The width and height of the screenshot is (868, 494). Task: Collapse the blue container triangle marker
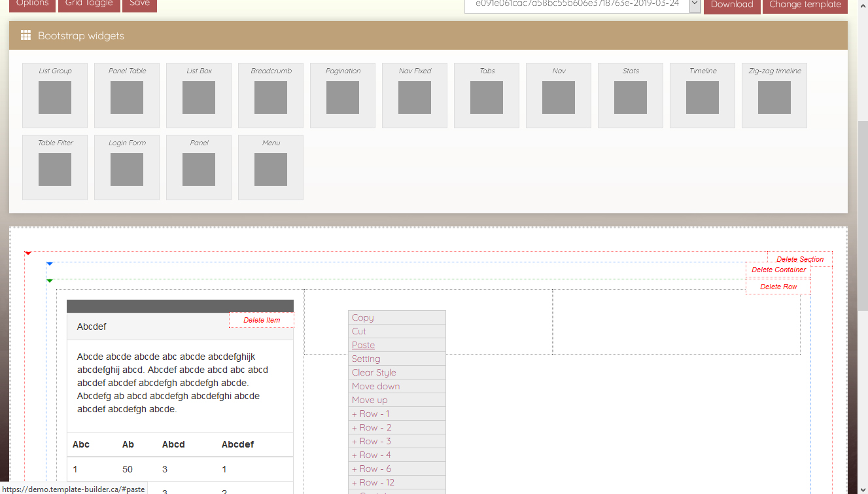pyautogui.click(x=50, y=264)
